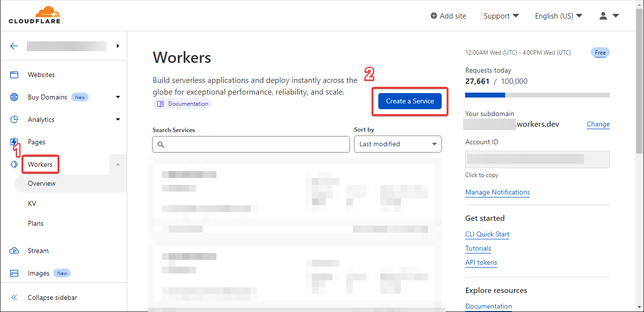Click the Websites browser icon
The width and height of the screenshot is (644, 312).
(x=14, y=75)
